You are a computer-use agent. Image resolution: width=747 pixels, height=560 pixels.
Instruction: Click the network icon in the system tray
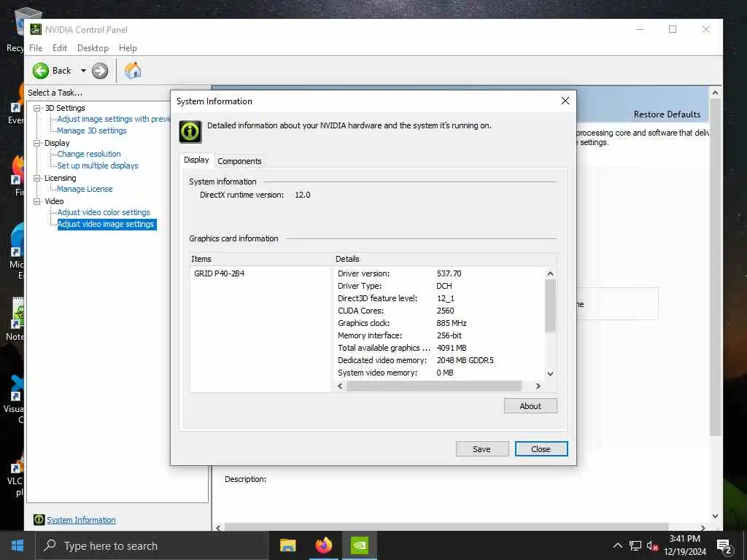[x=635, y=545]
